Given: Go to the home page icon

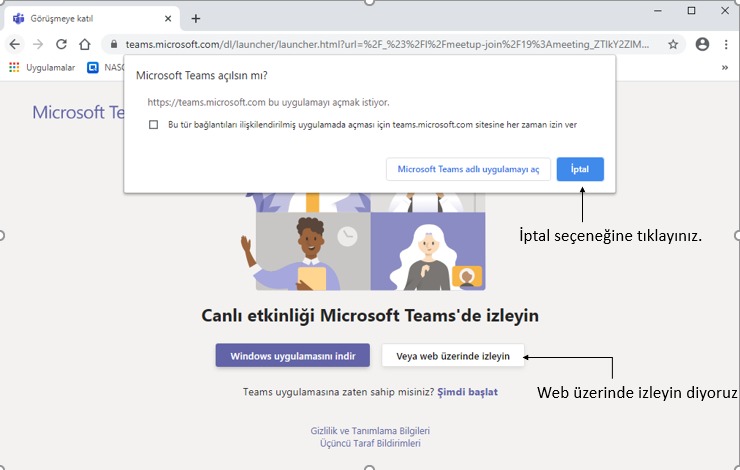Looking at the screenshot, I should (x=84, y=44).
